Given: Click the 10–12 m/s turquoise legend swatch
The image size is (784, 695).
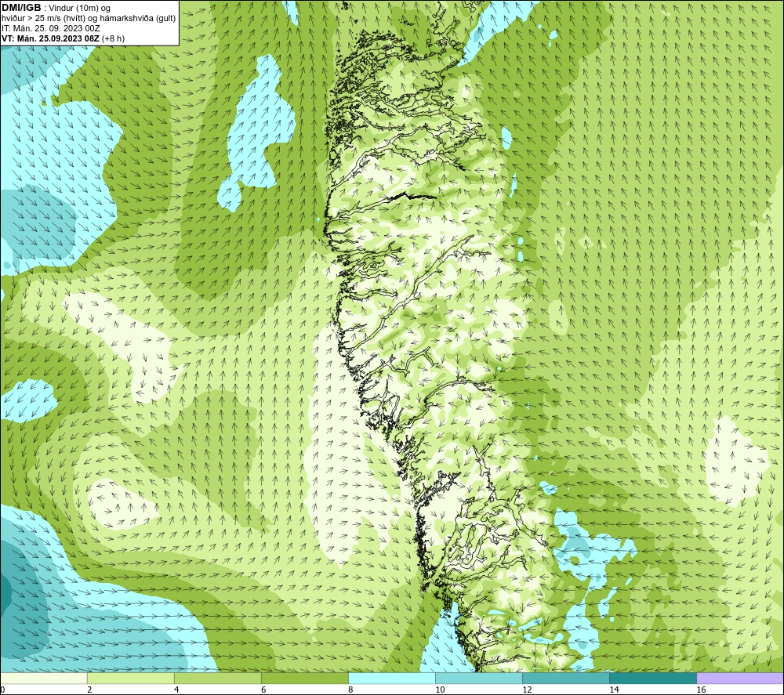Looking at the screenshot, I should pyautogui.click(x=478, y=678).
